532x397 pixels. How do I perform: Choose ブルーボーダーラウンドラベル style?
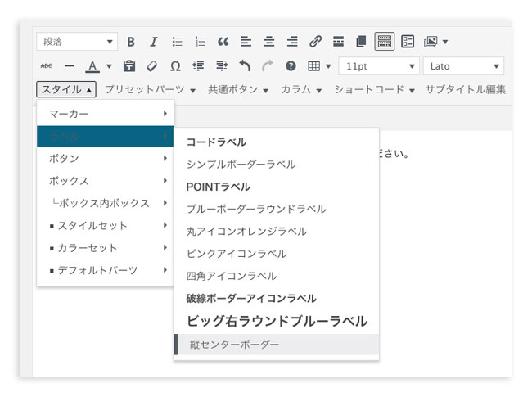click(x=277, y=209)
